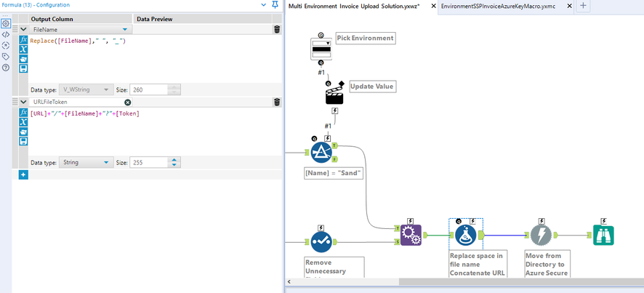Click the [Name] = "Sand" annotation
Screen dimensions: 644x293
pyautogui.click(x=333, y=174)
